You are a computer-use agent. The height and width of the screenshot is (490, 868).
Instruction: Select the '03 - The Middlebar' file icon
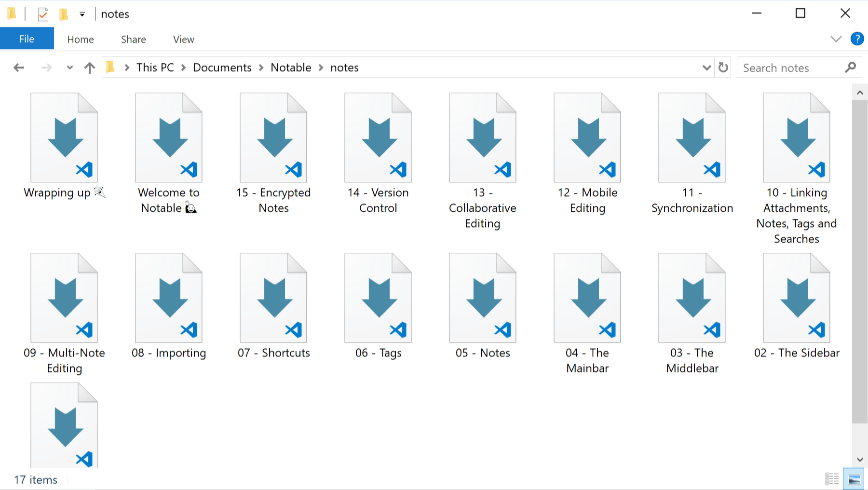pyautogui.click(x=692, y=298)
